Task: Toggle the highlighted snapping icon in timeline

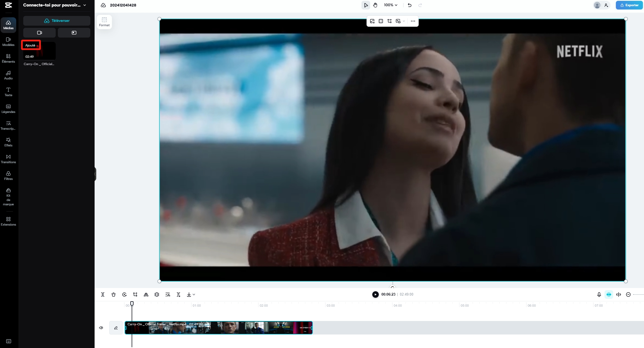Action: click(x=609, y=295)
